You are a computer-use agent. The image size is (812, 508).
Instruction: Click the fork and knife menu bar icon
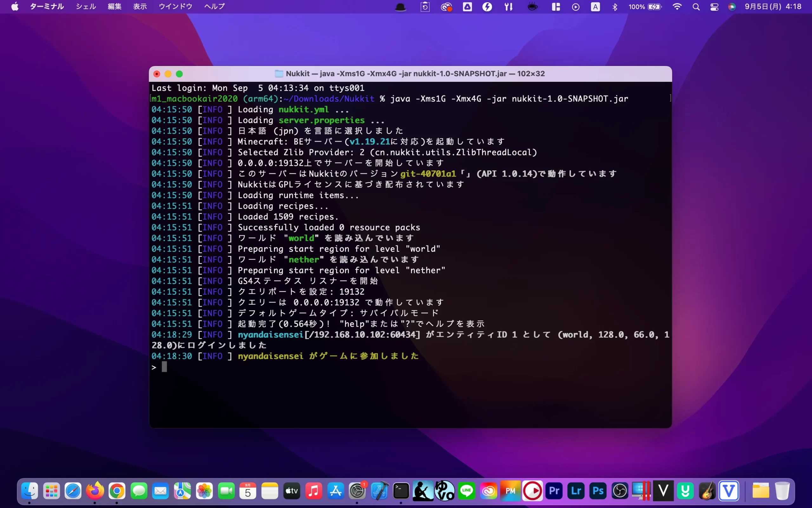point(509,7)
